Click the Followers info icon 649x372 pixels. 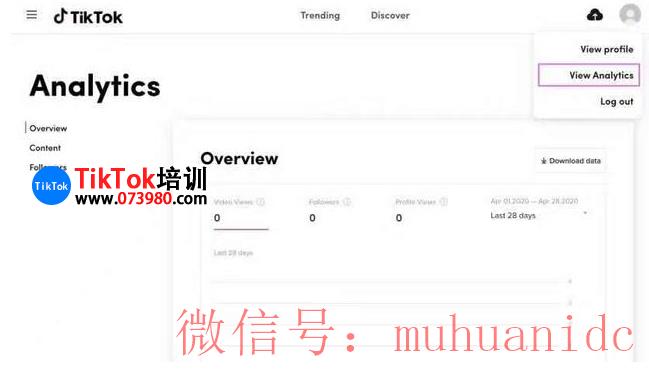[347, 202]
